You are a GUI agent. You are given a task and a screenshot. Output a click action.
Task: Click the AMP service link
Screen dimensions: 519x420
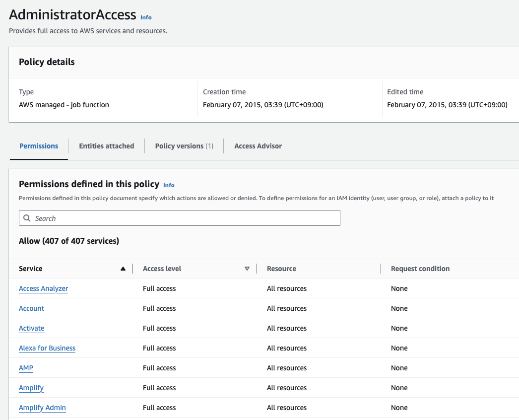[x=26, y=368]
